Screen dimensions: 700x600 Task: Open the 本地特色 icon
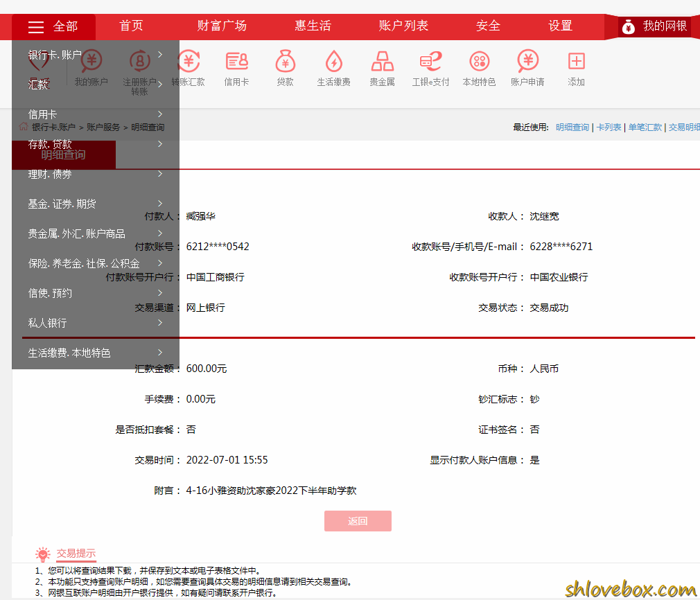[479, 61]
